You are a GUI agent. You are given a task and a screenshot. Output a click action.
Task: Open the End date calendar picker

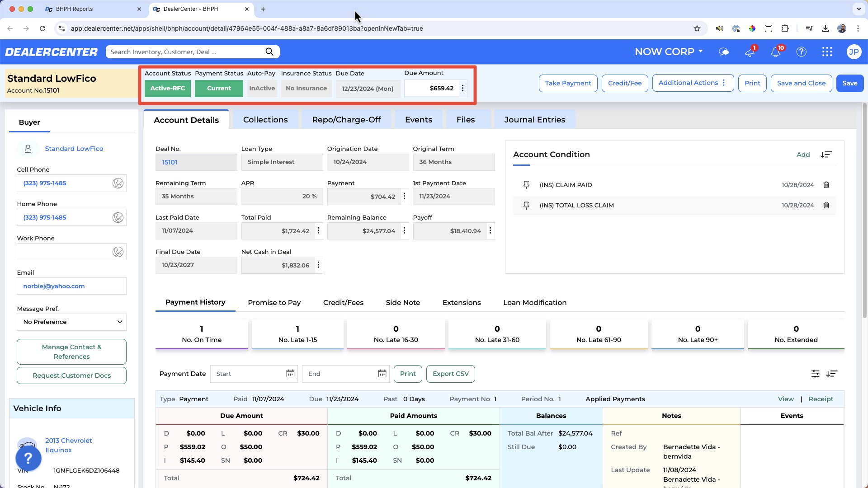click(x=382, y=374)
